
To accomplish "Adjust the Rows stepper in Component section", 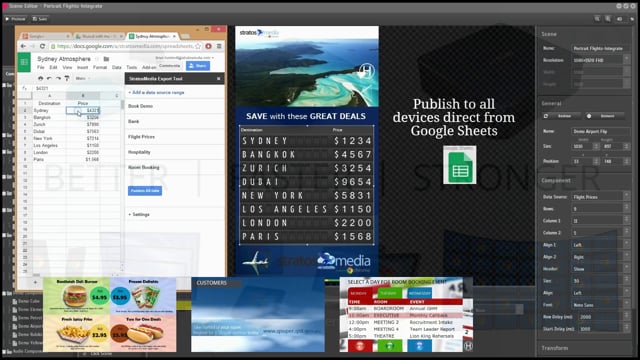I will tap(627, 209).
